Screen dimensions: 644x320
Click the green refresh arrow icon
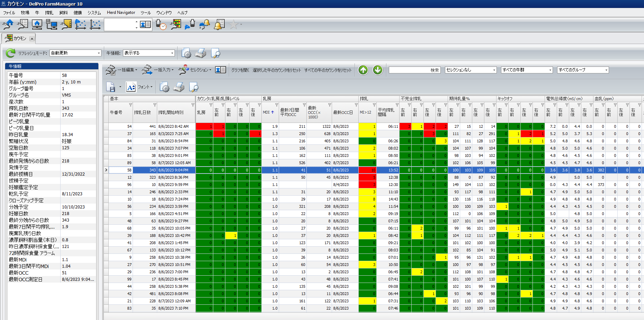[x=10, y=53]
